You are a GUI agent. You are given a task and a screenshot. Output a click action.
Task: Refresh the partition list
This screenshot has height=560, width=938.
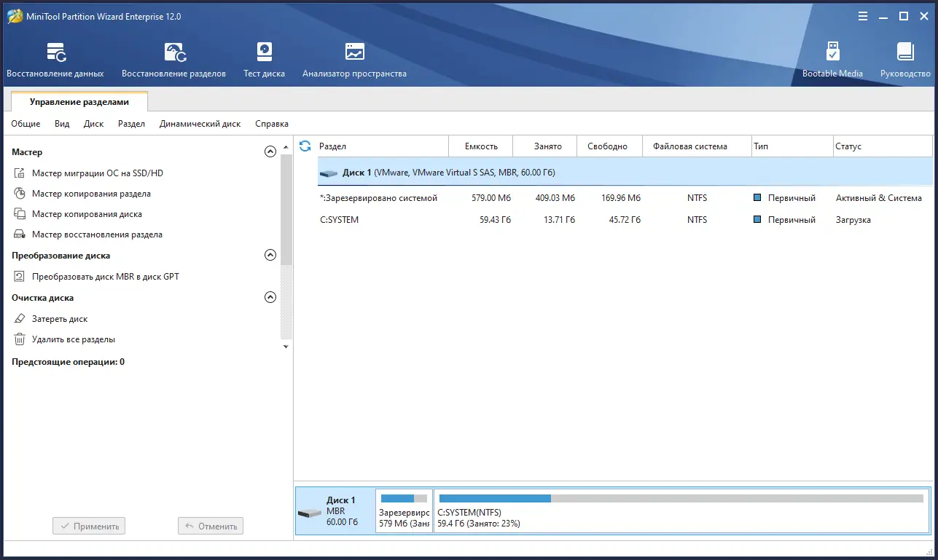(x=304, y=146)
